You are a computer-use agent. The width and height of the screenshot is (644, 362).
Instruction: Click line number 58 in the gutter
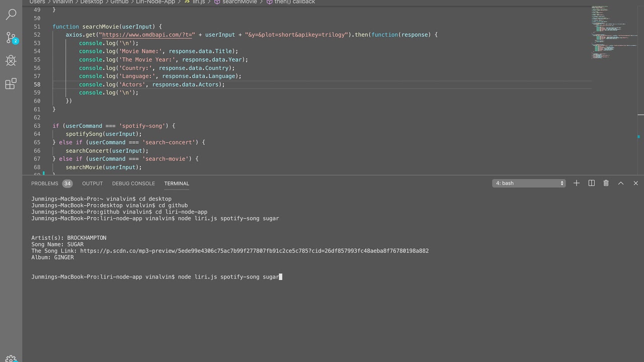[37, 84]
